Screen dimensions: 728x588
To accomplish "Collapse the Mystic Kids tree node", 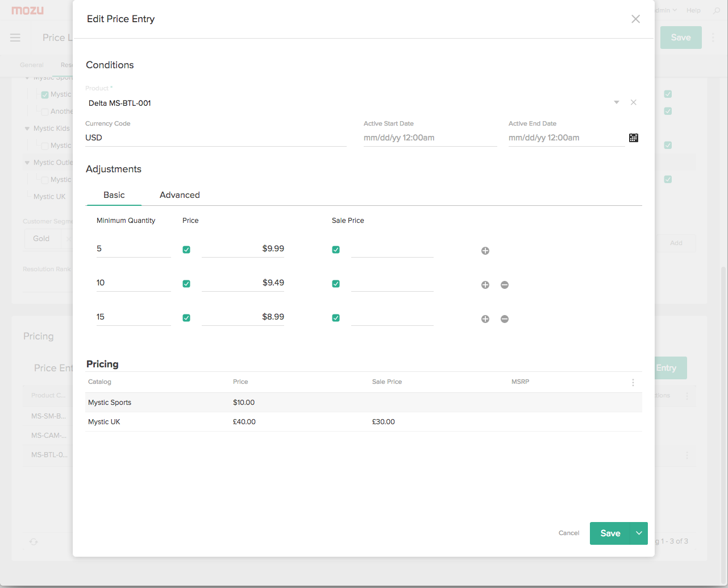I will pos(27,129).
